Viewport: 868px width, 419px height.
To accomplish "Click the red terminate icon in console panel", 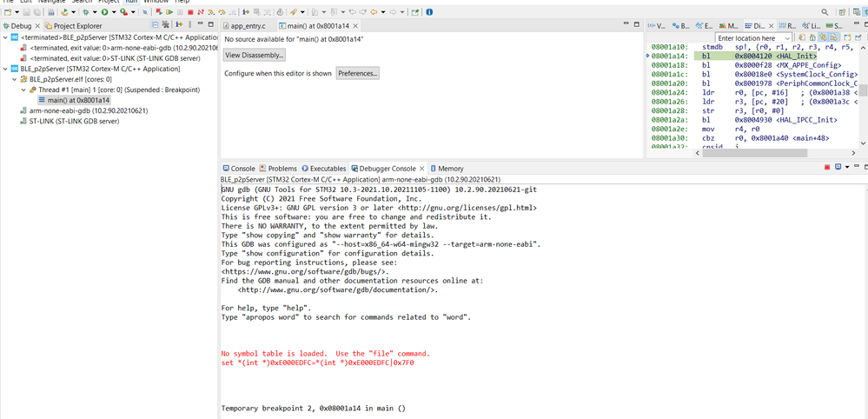I will click(827, 167).
